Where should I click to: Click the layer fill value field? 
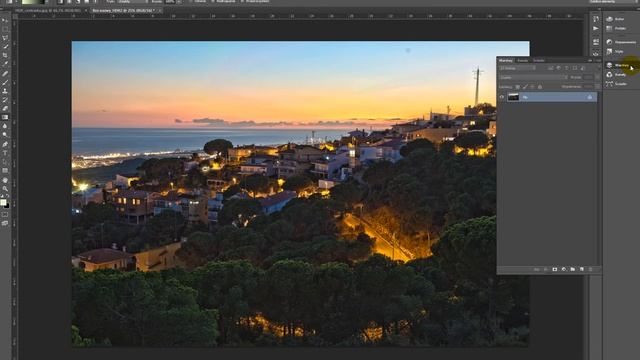(588, 87)
